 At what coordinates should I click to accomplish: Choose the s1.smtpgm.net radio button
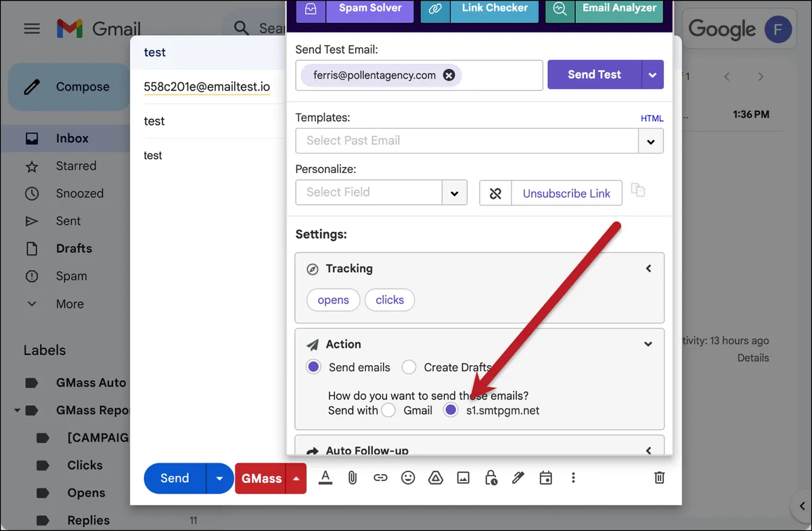(x=451, y=410)
